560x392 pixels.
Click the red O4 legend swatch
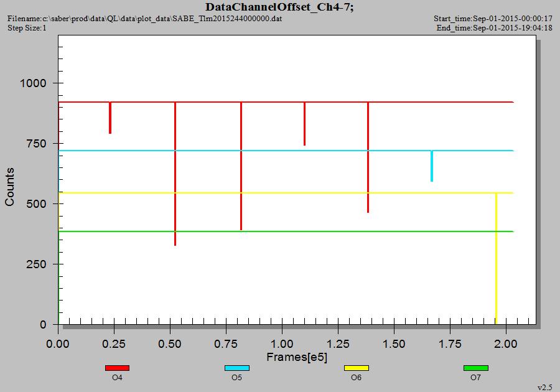(117, 368)
